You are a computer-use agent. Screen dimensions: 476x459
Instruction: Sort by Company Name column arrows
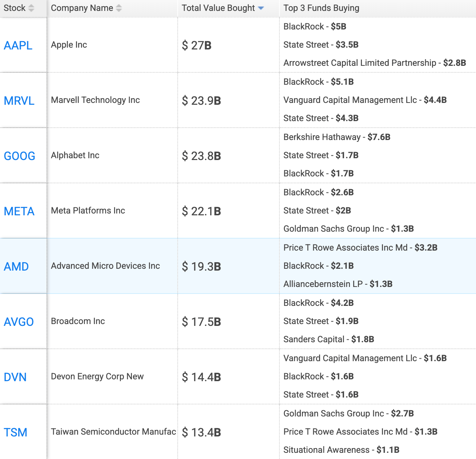(x=119, y=8)
